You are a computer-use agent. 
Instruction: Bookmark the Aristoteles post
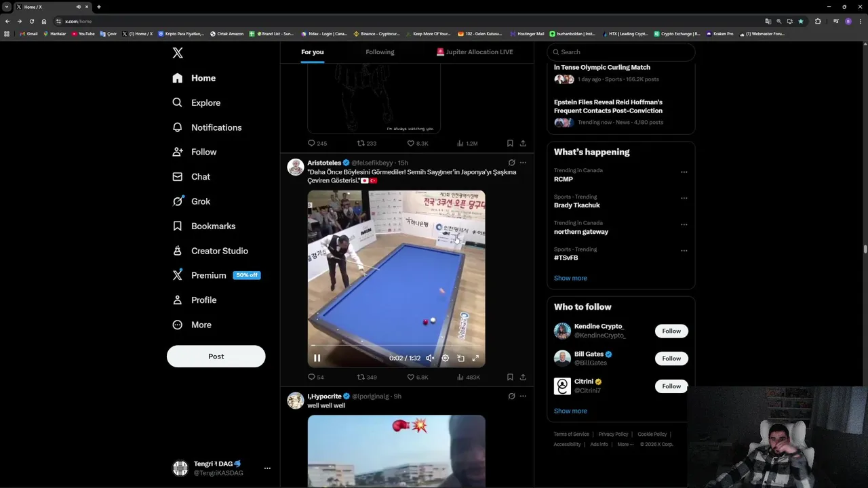[510, 377]
